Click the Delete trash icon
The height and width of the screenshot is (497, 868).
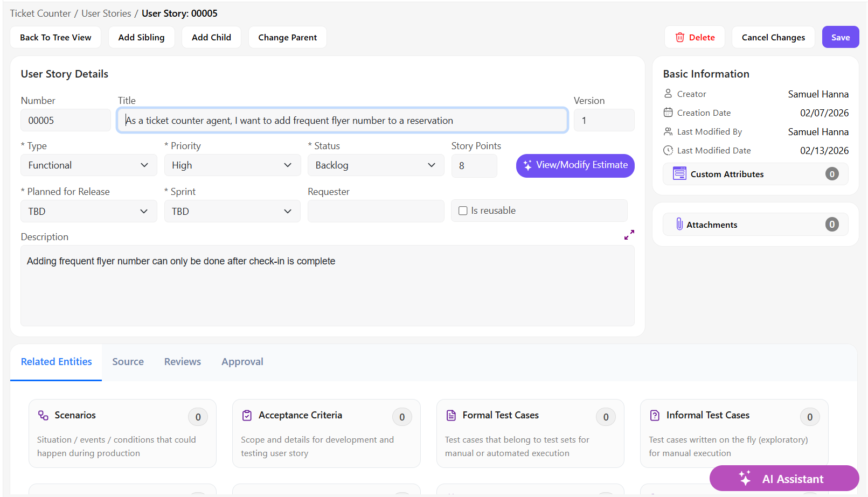[680, 37]
